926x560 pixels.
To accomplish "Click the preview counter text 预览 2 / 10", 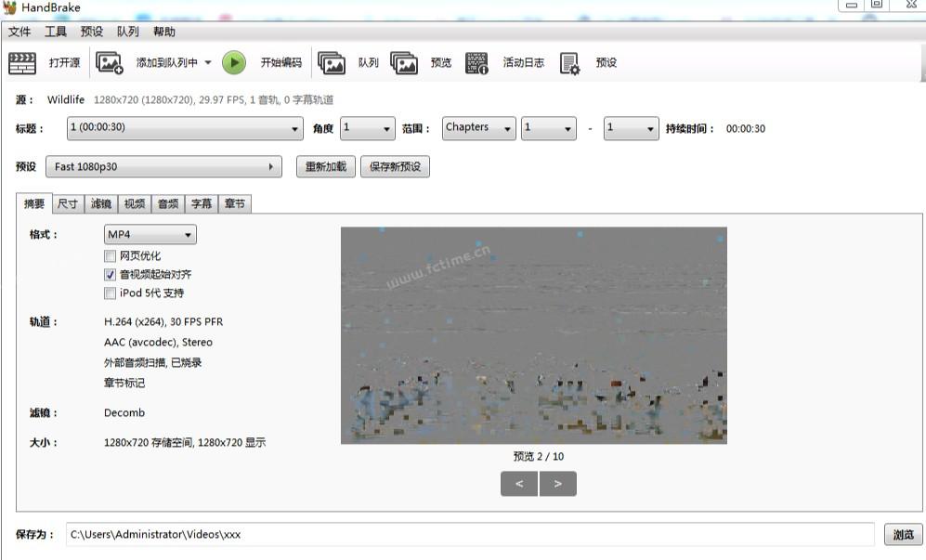I will pyautogui.click(x=539, y=457).
